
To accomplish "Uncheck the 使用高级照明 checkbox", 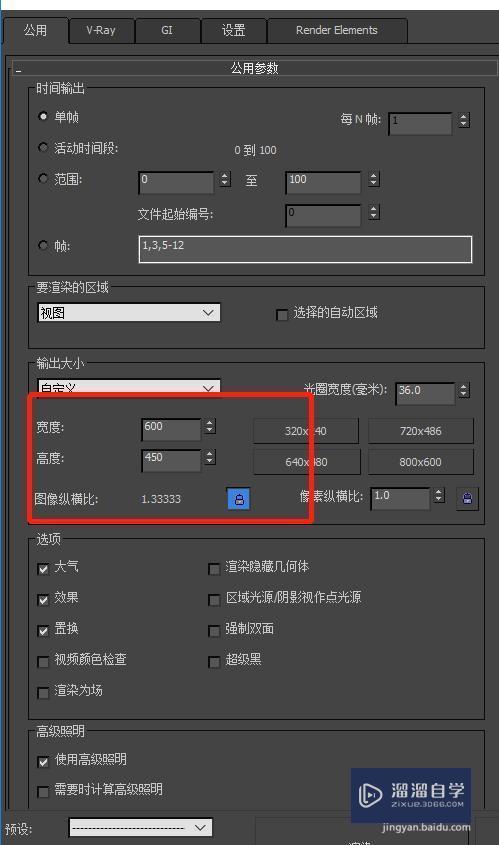I will (x=44, y=761).
